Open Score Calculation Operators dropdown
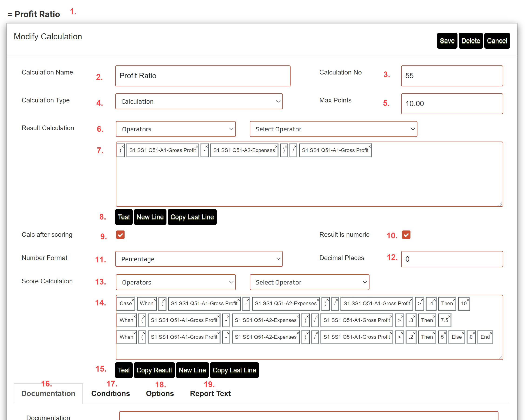This screenshot has height=420, width=525. click(176, 282)
